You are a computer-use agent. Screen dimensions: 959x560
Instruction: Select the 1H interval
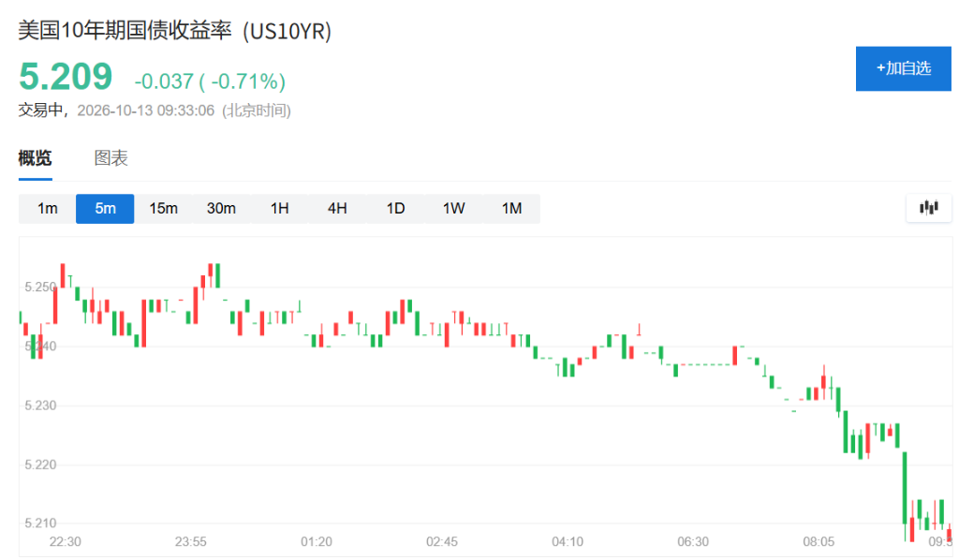279,209
